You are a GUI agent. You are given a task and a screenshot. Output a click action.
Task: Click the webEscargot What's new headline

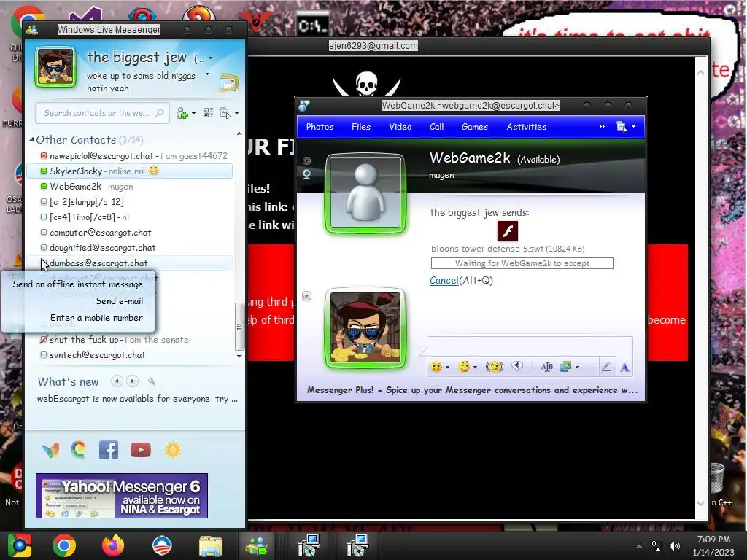[x=137, y=399]
